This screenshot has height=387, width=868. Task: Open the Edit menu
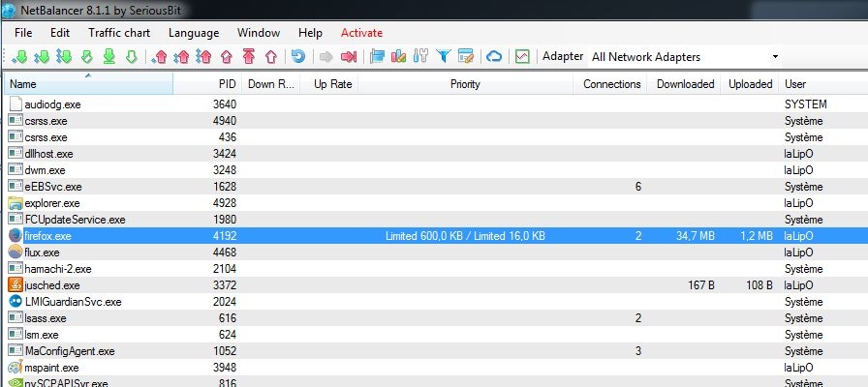[x=60, y=33]
